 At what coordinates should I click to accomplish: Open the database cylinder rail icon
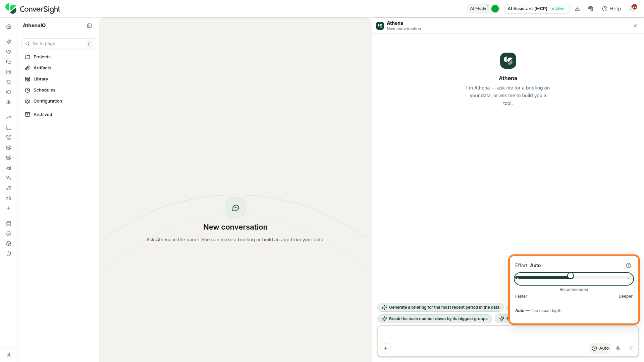point(9,224)
